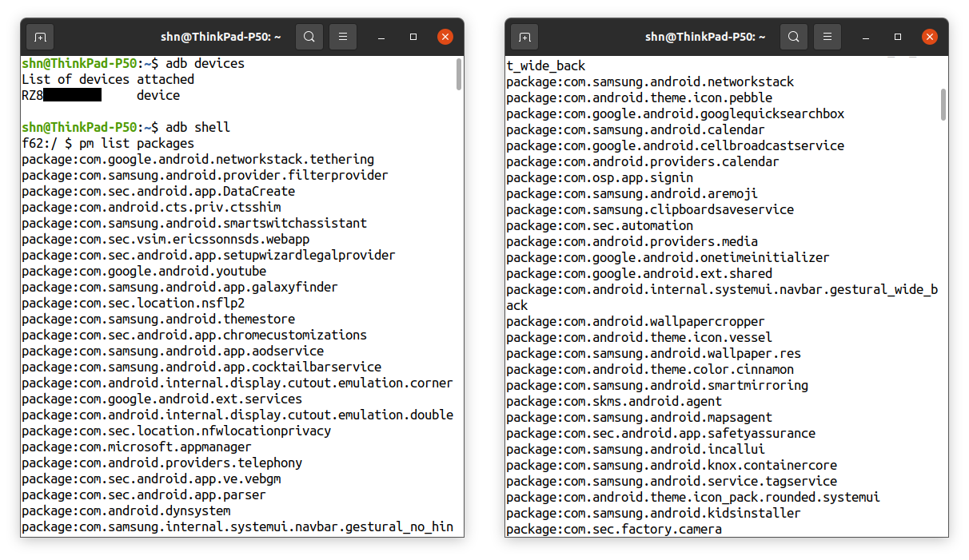Click the right terminal's scrollbar thumb
Image resolution: width=969 pixels, height=560 pixels.
[943, 104]
